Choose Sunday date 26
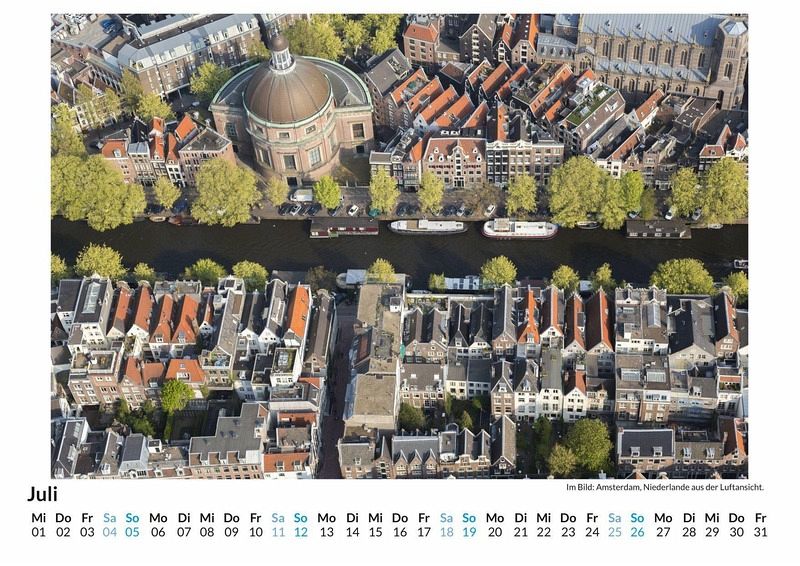The width and height of the screenshot is (800, 566). [x=637, y=532]
